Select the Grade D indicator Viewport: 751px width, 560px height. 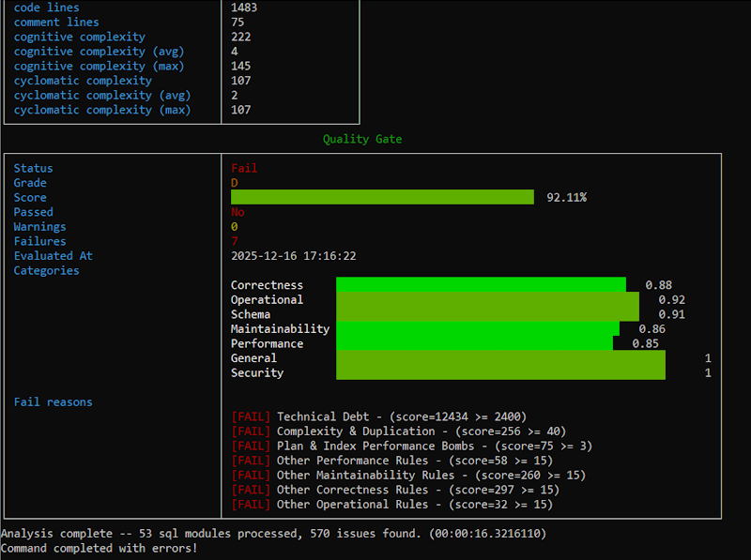(x=234, y=182)
